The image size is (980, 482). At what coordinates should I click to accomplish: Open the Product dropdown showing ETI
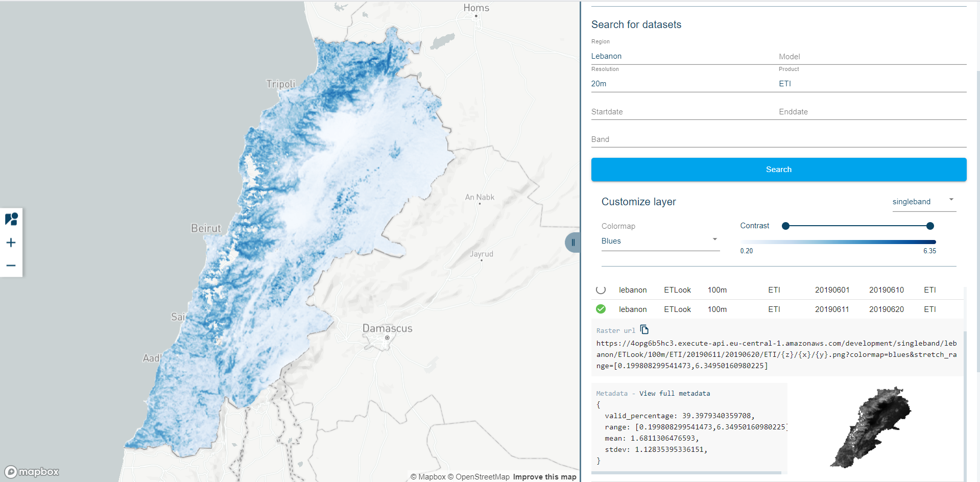point(872,84)
